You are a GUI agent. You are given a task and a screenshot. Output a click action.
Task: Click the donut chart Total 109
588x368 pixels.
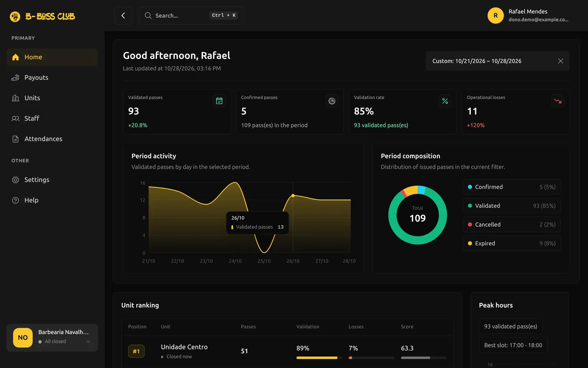pyautogui.click(x=417, y=215)
